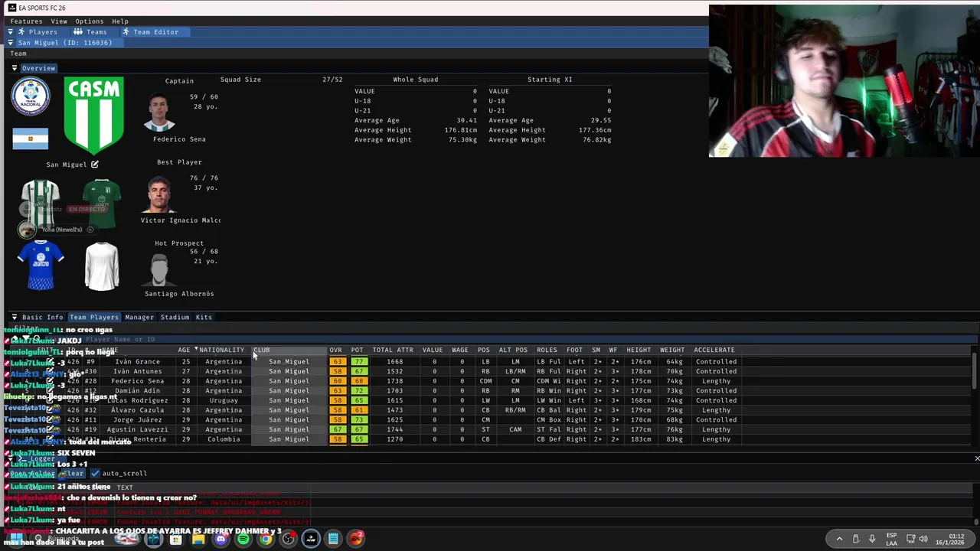Click the Argentina flag image

point(31,139)
